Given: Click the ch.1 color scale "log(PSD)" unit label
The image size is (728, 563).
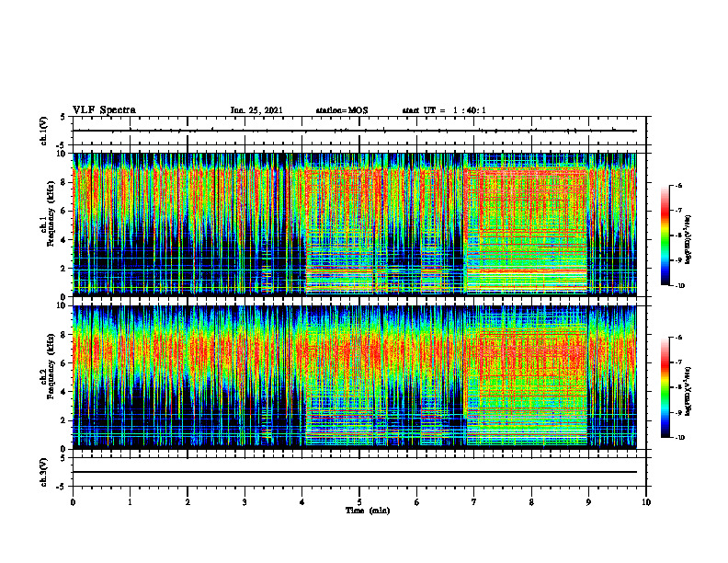Looking at the screenshot, I should pyautogui.click(x=689, y=239).
